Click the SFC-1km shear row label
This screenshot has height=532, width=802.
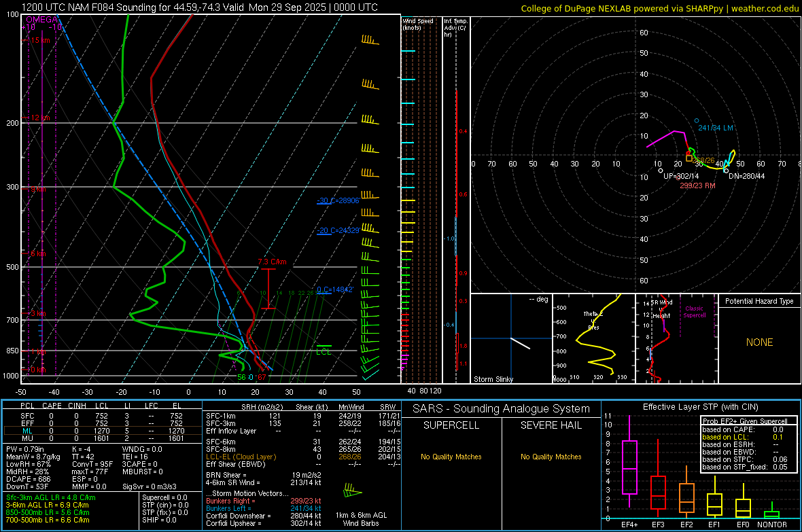[221, 416]
